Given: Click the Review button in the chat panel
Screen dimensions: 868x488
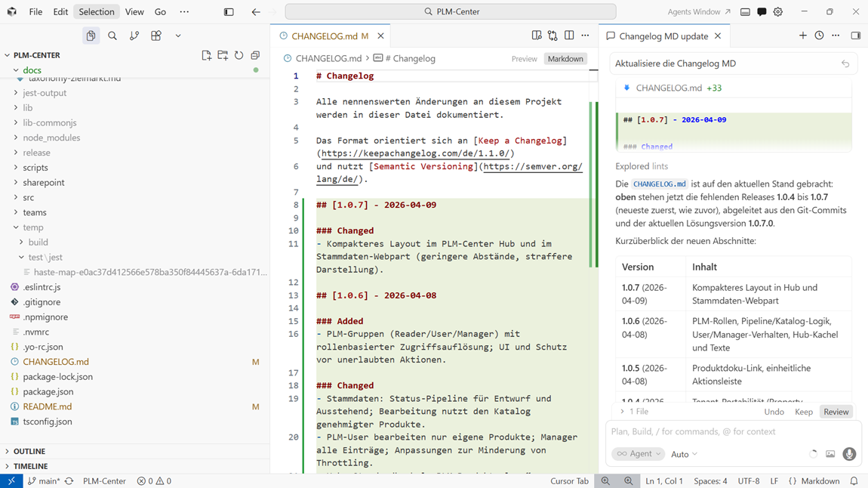Looking at the screenshot, I should click(836, 412).
